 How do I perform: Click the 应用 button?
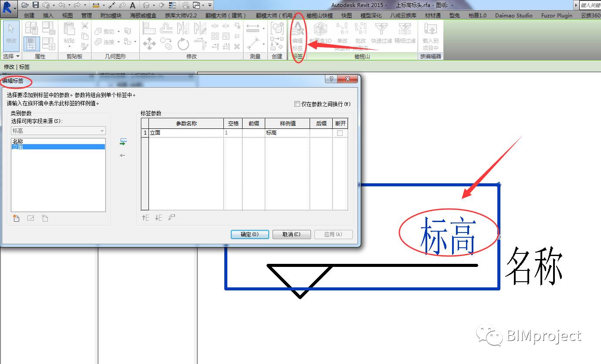click(333, 234)
